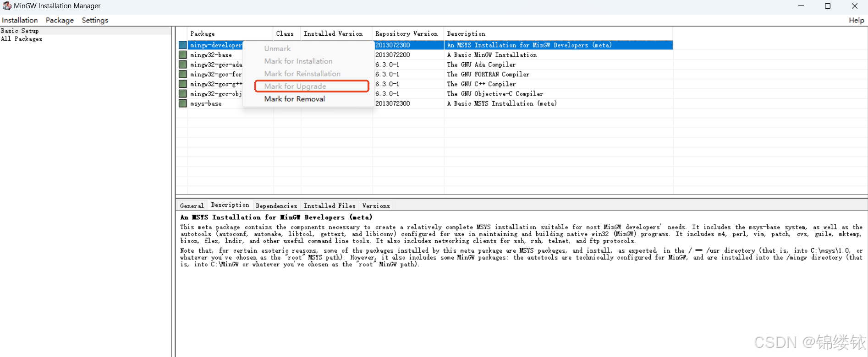
Task: Sort by the Description column header
Action: (558, 33)
